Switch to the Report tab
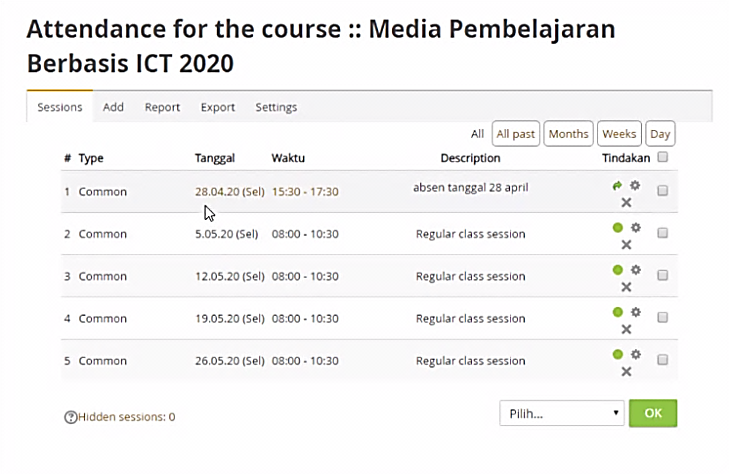 [x=162, y=107]
